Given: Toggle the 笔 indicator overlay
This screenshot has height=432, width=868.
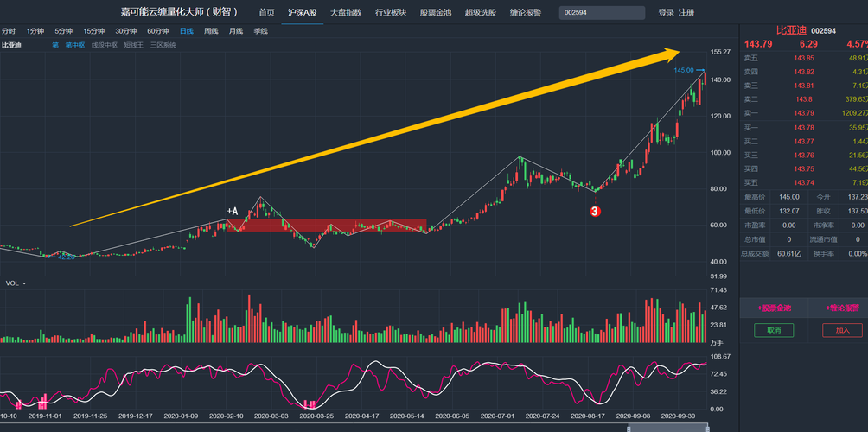Looking at the screenshot, I should click(55, 44).
